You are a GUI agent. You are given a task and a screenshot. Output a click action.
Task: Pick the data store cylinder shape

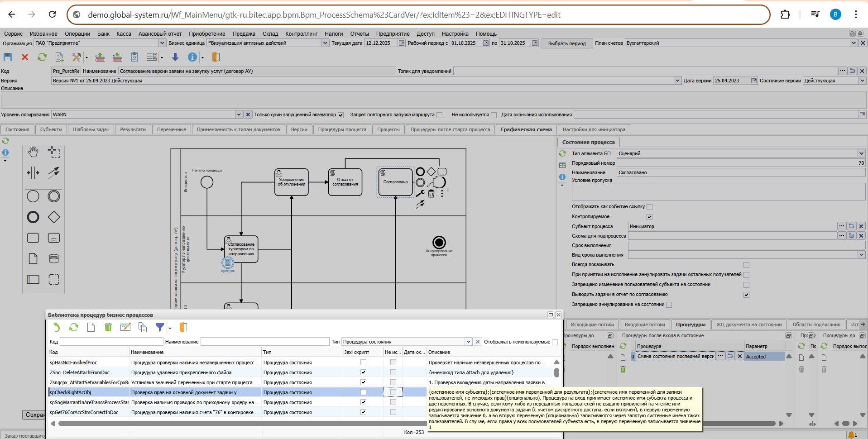coord(54,258)
